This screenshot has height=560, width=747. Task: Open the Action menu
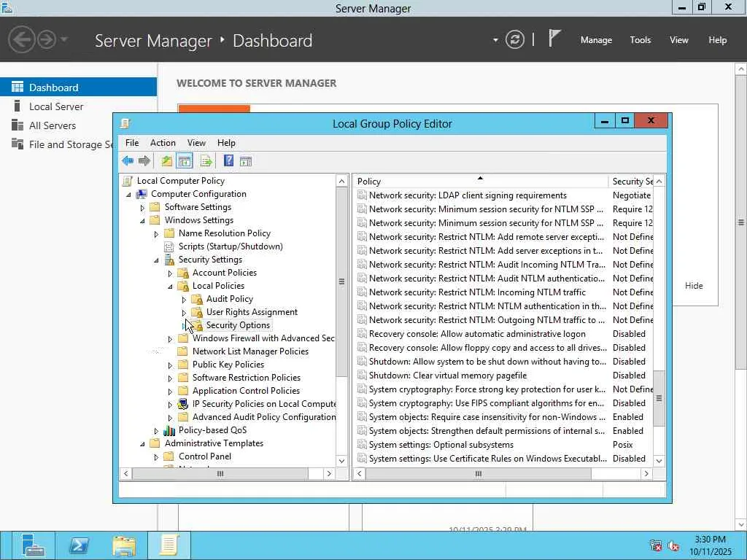[x=163, y=143]
